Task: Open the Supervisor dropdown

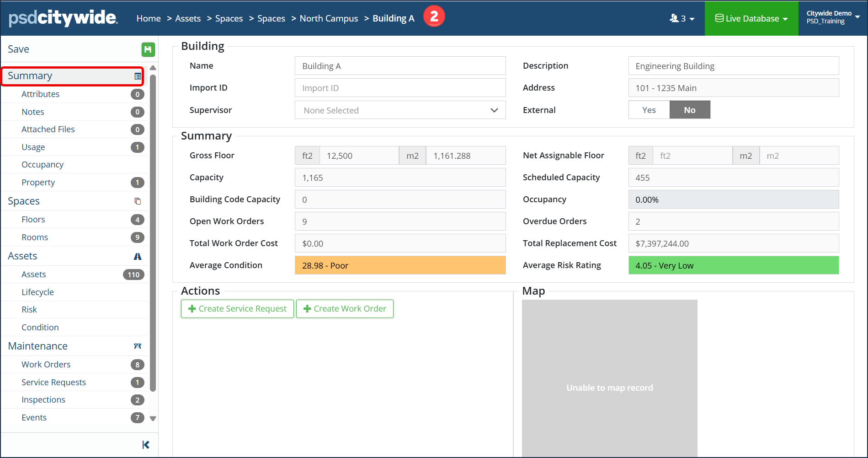Action: point(400,110)
